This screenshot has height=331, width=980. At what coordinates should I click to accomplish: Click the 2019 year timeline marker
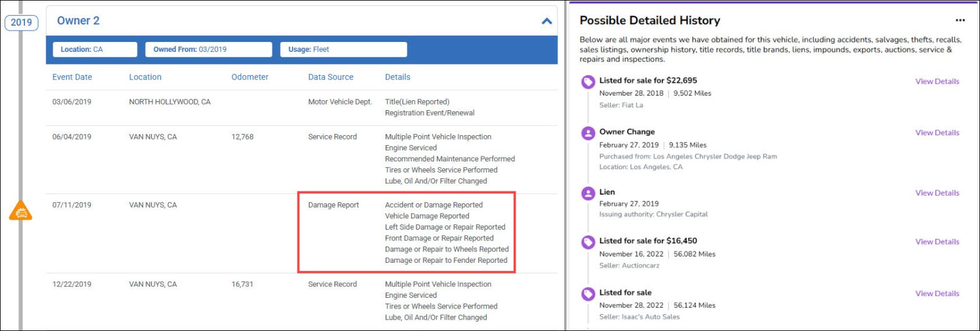(21, 23)
